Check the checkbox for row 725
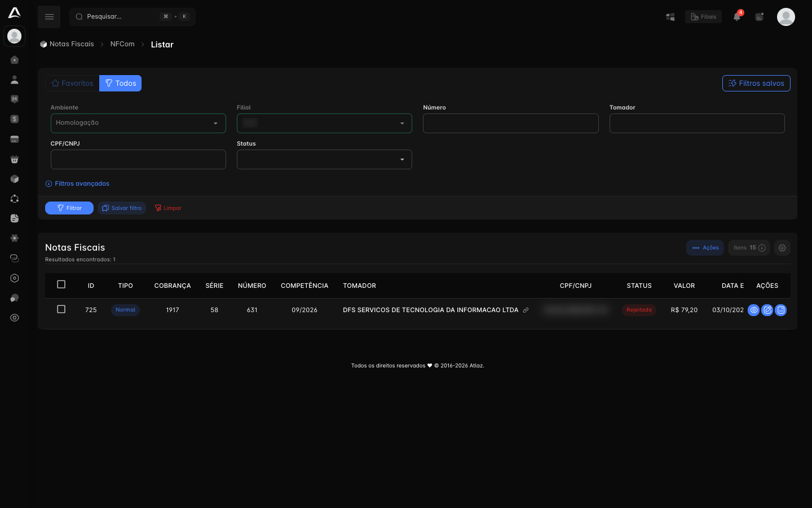The image size is (812, 508). (x=61, y=309)
